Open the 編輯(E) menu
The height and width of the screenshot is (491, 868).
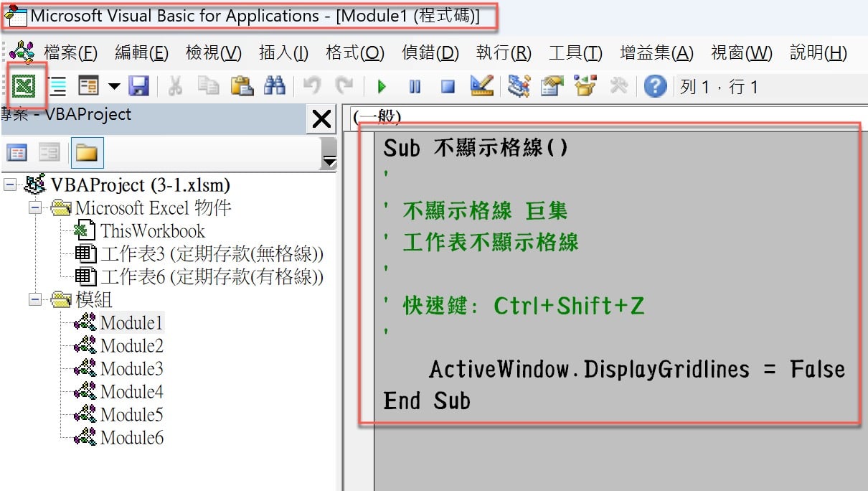[x=141, y=53]
